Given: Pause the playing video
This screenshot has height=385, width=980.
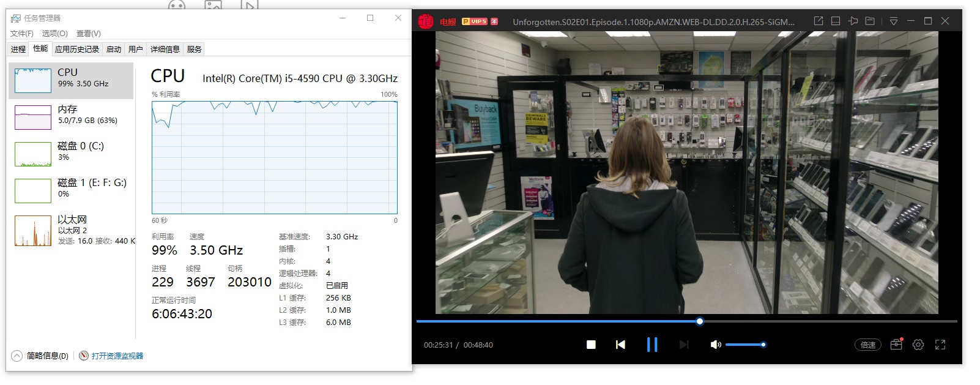Looking at the screenshot, I should point(652,345).
